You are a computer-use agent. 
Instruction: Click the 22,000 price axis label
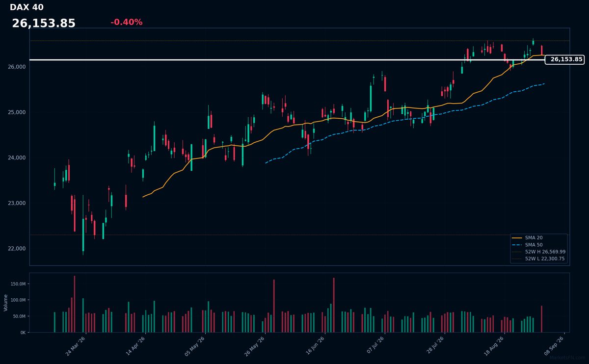pyautogui.click(x=17, y=249)
